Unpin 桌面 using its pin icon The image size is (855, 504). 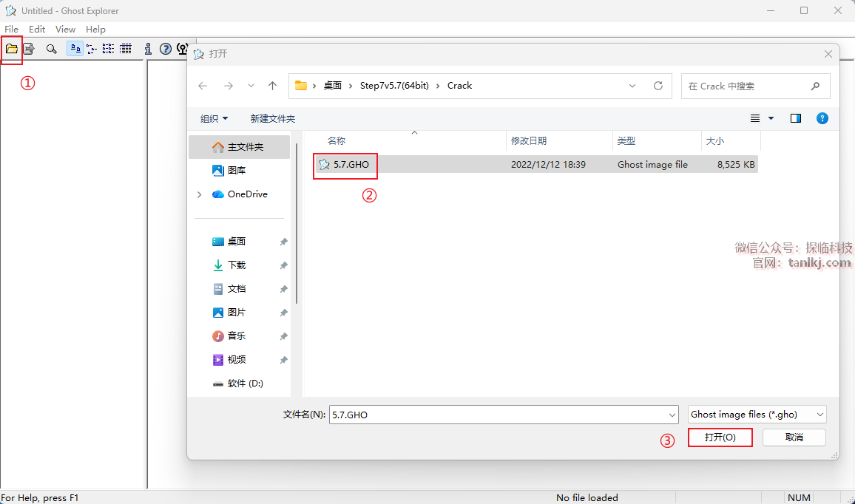[x=283, y=242]
